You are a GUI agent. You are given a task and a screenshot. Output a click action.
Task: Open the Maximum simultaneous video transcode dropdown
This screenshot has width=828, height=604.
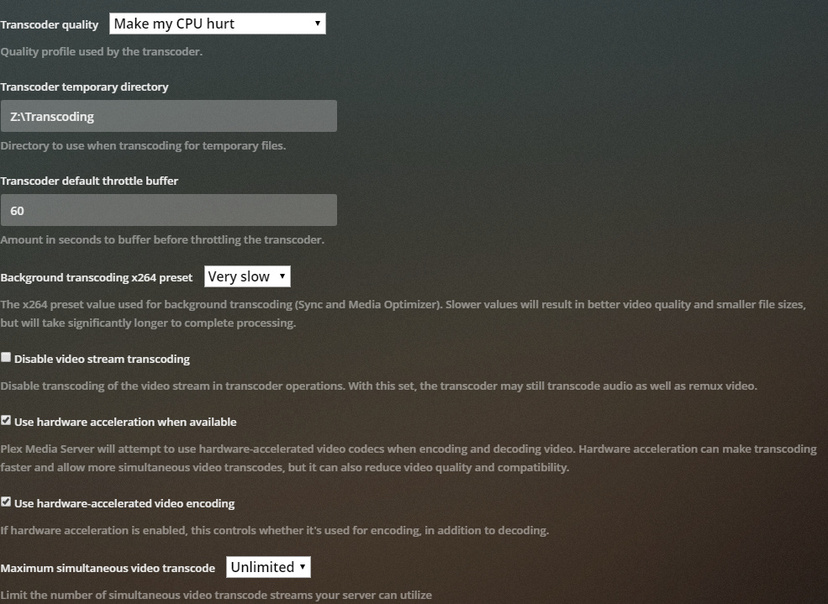point(268,567)
